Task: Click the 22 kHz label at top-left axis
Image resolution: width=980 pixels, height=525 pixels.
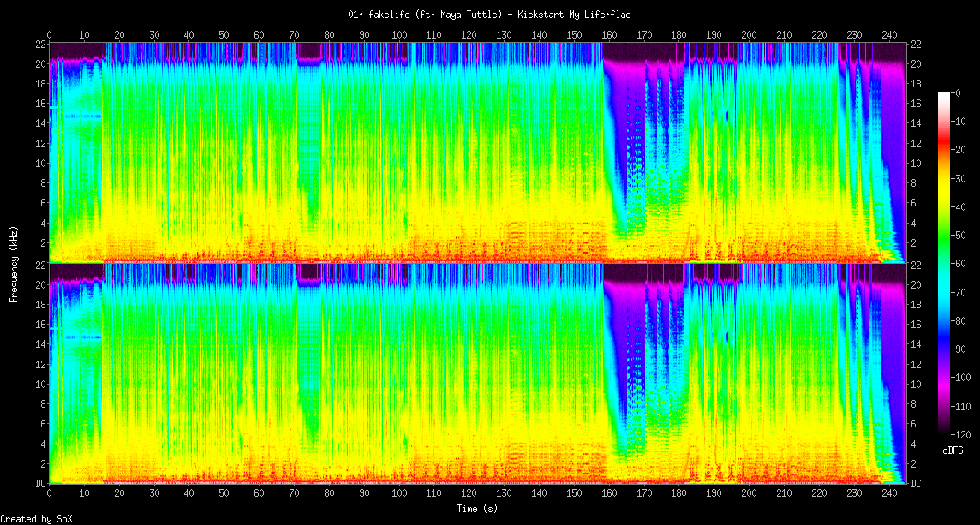Action: coord(40,45)
